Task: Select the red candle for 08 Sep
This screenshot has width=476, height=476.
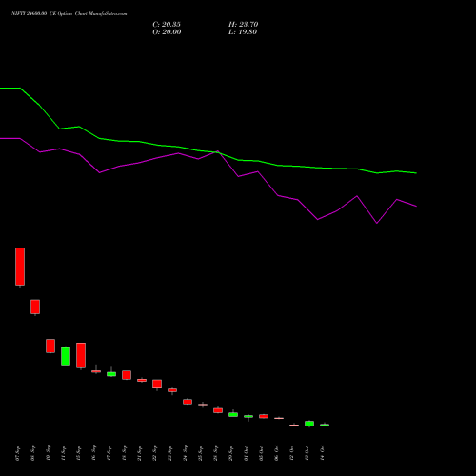Action: coord(35,307)
